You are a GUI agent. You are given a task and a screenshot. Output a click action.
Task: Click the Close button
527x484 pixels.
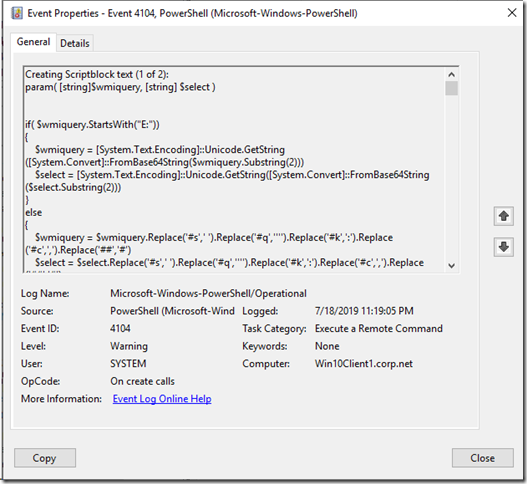[482, 458]
